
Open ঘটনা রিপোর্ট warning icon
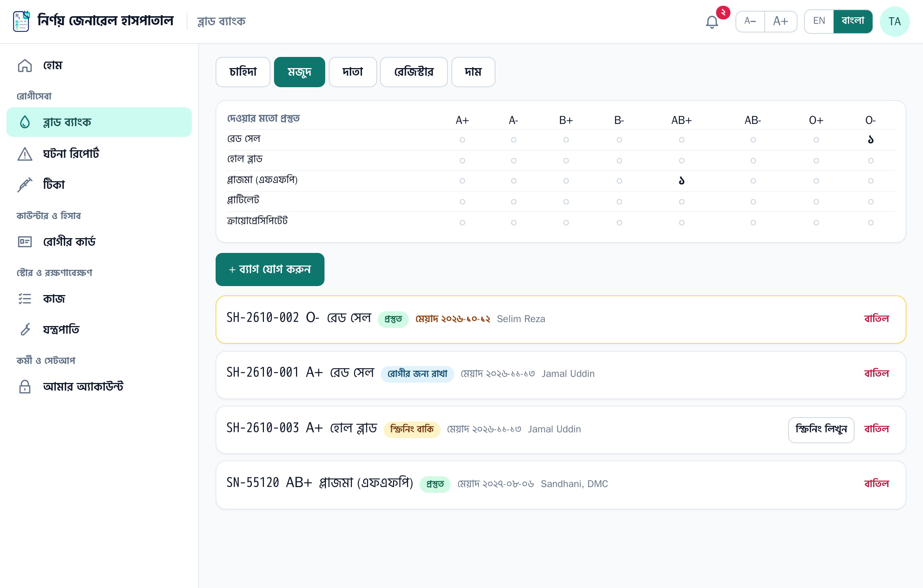(x=25, y=153)
